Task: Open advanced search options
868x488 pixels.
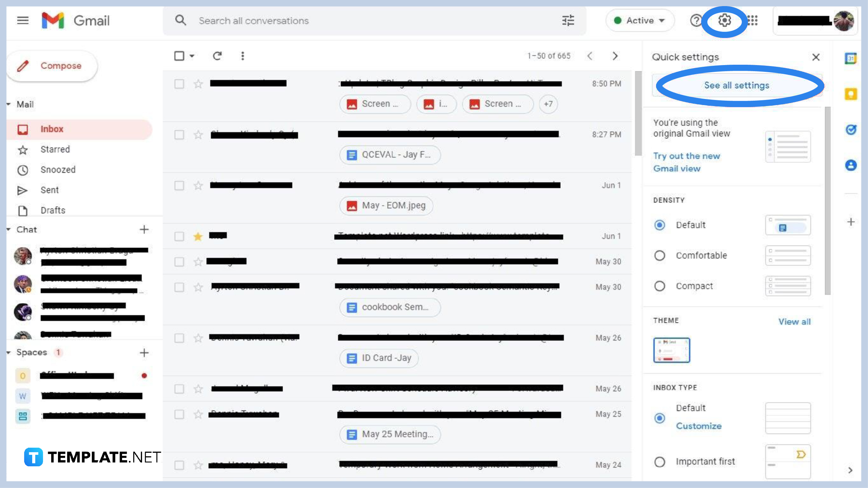Action: point(568,20)
